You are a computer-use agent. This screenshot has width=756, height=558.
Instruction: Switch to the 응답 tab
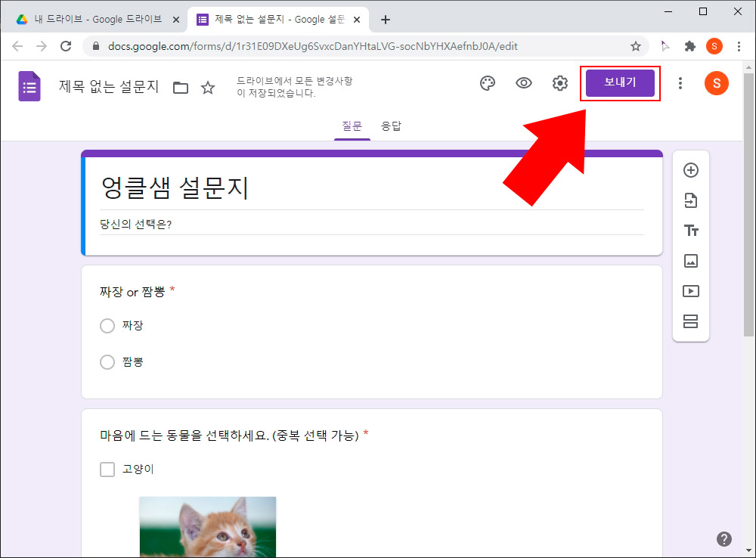coord(392,126)
